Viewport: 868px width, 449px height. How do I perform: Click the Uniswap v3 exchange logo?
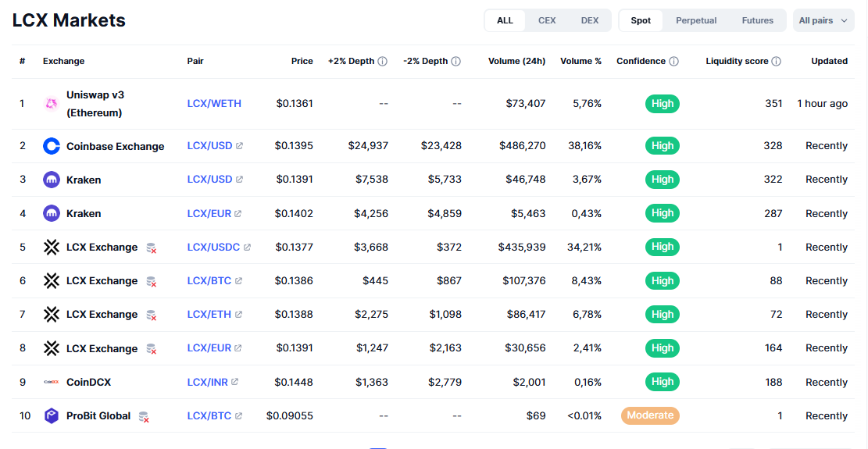point(52,103)
